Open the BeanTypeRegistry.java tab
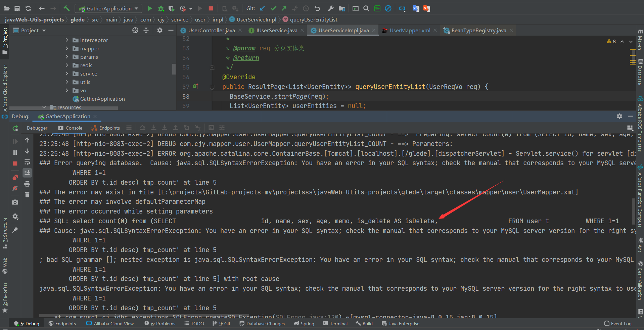 [478, 30]
